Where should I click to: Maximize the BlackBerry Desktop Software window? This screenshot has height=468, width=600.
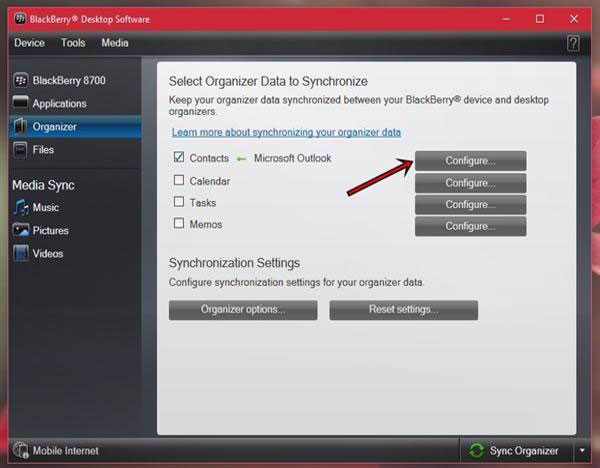[540, 19]
